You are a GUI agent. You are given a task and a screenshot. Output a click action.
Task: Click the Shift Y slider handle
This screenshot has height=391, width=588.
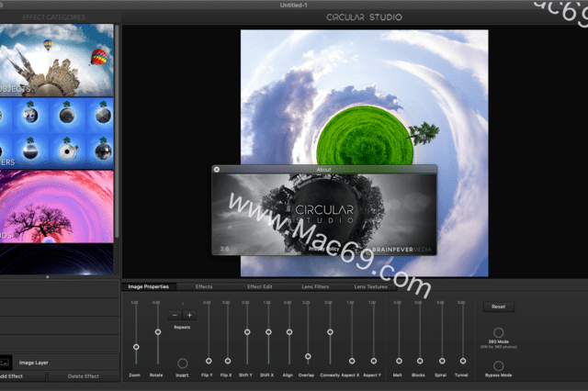247,332
